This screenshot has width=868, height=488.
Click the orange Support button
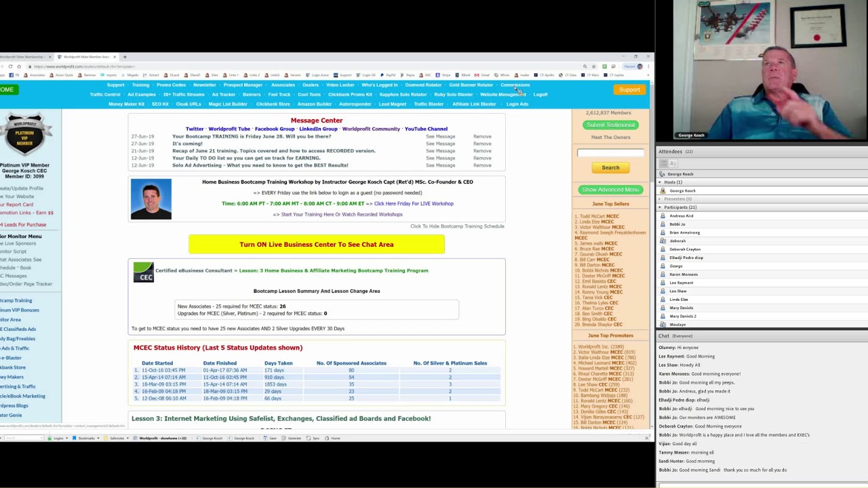pos(629,89)
